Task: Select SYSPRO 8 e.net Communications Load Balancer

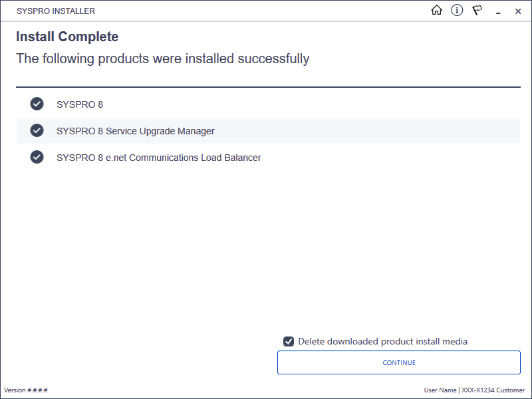Action: pos(159,158)
